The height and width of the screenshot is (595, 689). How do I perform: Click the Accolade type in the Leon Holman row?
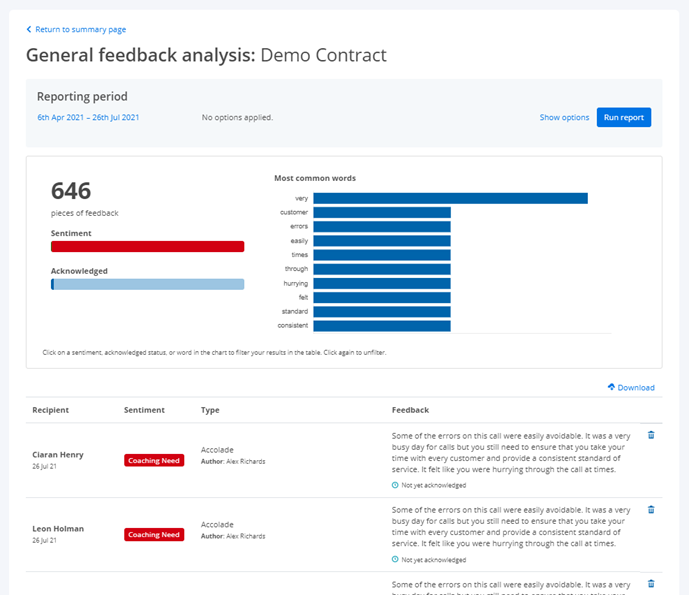(217, 525)
